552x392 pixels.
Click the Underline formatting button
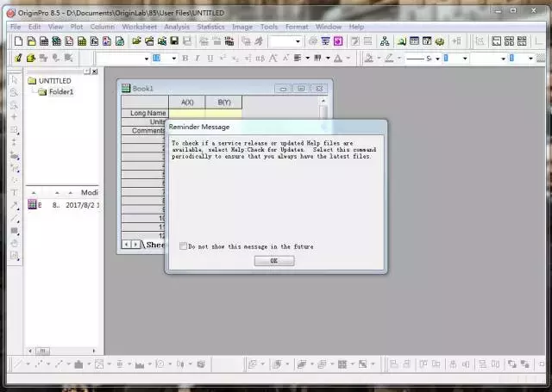[x=210, y=59]
